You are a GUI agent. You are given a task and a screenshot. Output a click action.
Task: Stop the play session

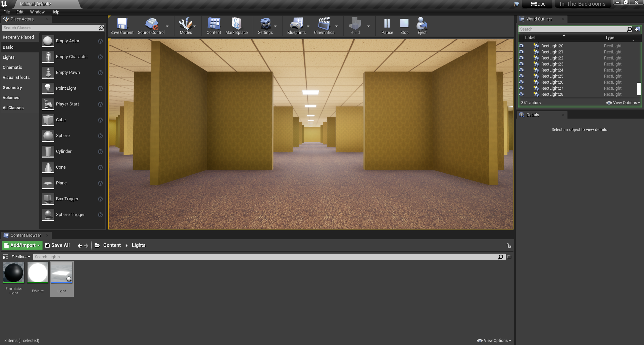(x=404, y=26)
